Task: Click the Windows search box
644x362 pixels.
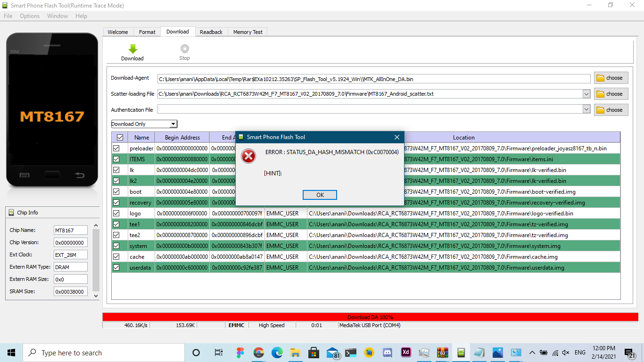Action: tap(104, 353)
